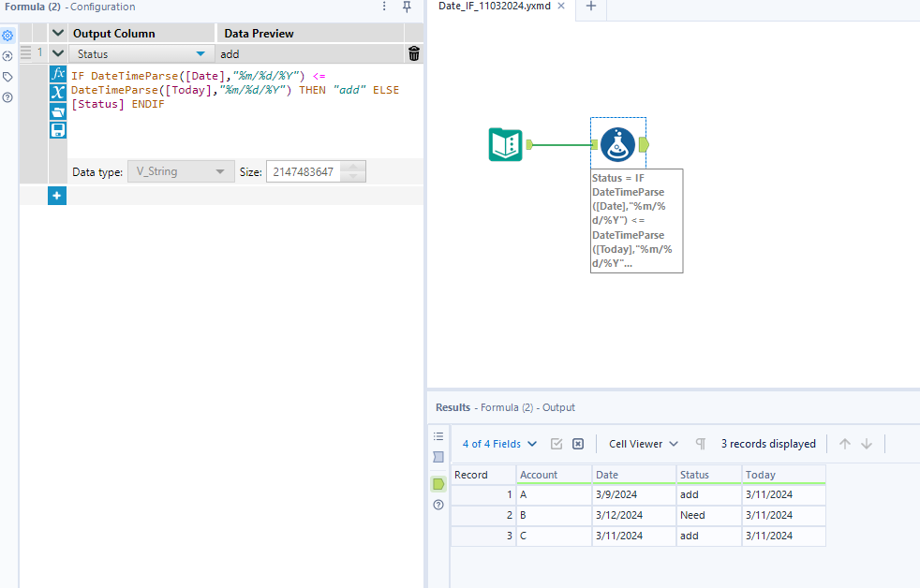Select the Input Data book tool on canvas
920x588 pixels.
pos(505,145)
